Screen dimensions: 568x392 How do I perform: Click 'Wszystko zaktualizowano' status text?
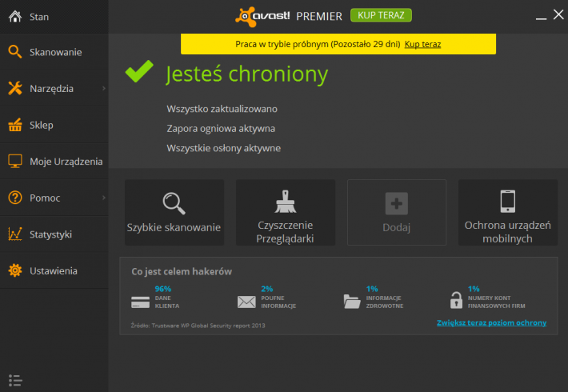point(222,109)
